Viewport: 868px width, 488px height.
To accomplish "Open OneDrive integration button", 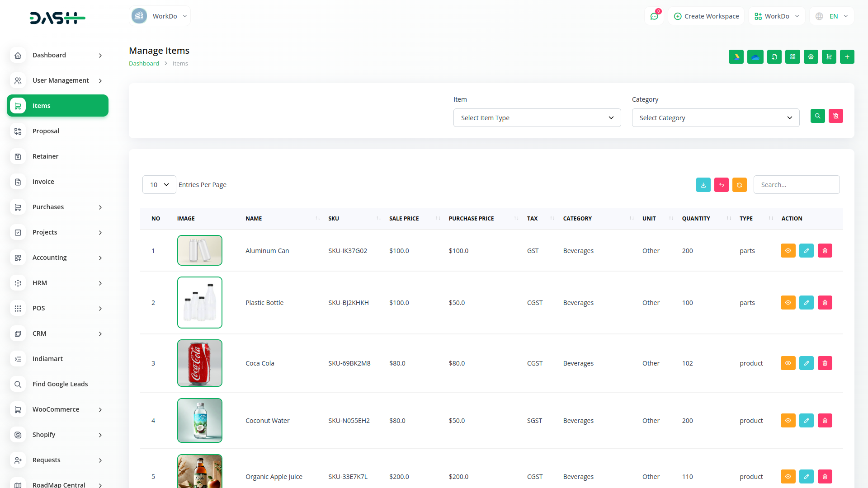I will [755, 57].
